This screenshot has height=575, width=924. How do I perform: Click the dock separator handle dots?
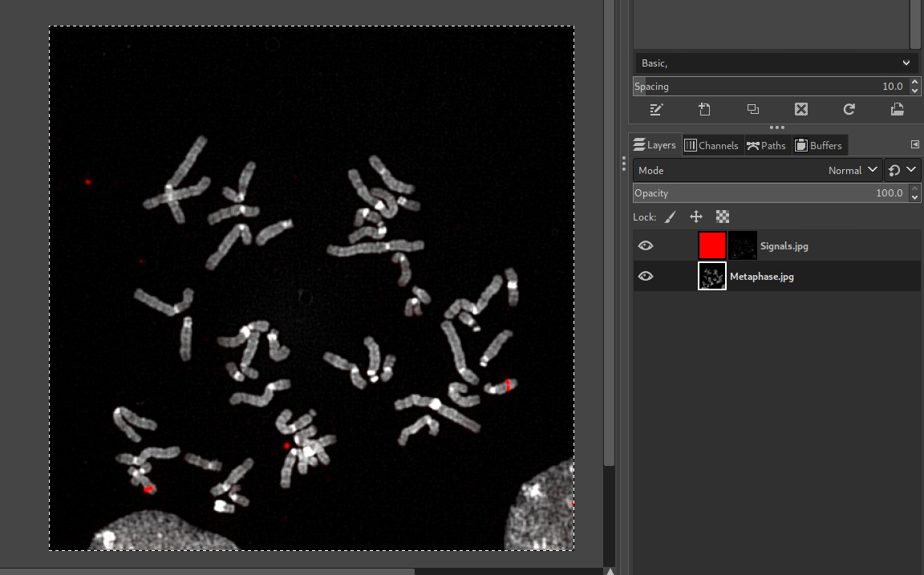click(x=623, y=164)
